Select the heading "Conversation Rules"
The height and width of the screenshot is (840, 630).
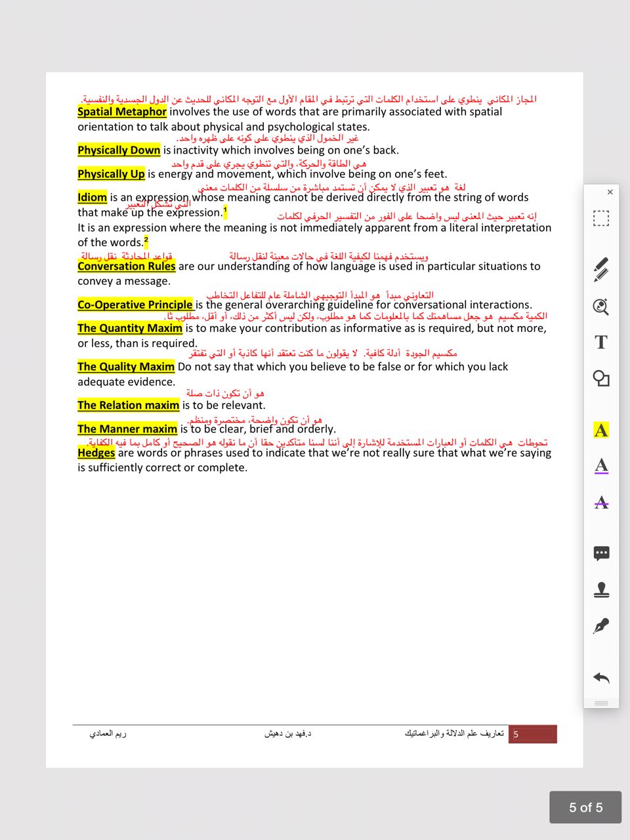click(x=127, y=266)
